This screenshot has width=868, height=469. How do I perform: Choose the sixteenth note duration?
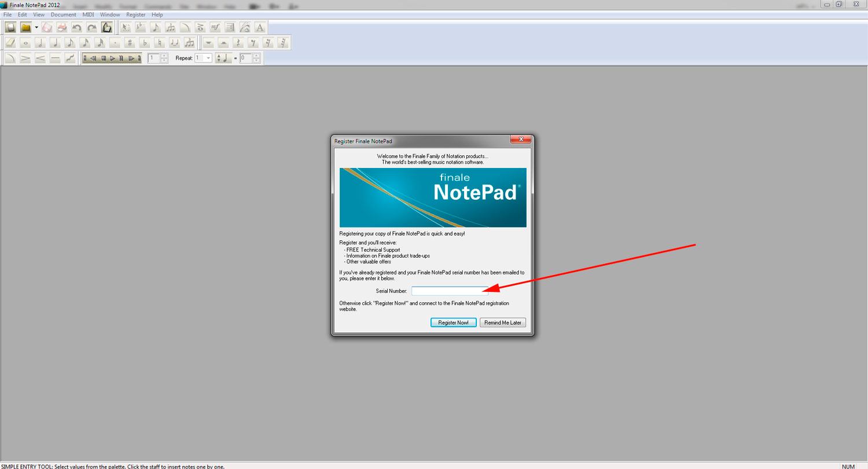click(85, 43)
